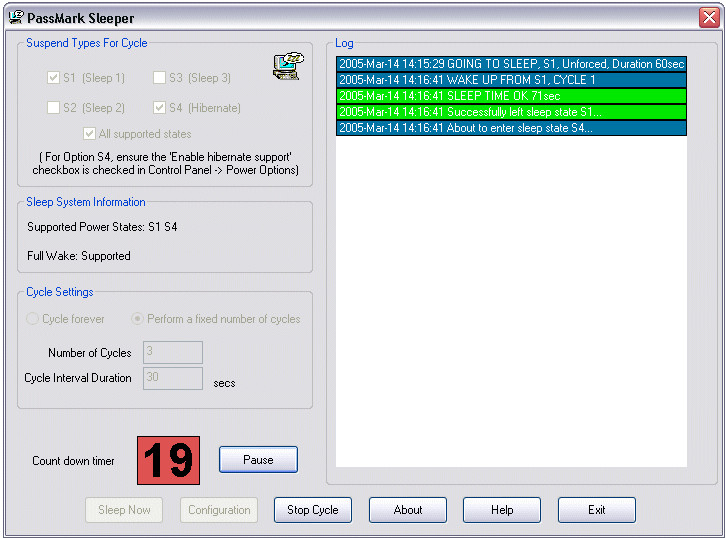Screen dimensions: 726x538
Task: Click the Log panel heading
Action: tap(344, 43)
